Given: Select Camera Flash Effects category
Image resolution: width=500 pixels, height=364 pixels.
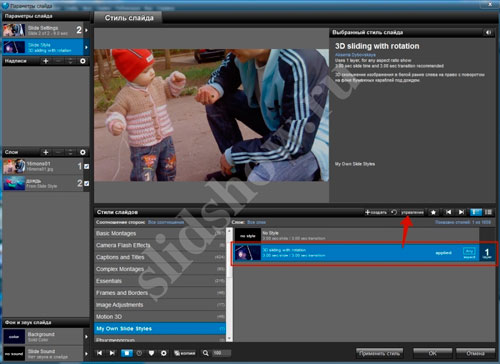Looking at the screenshot, I should click(160, 245).
